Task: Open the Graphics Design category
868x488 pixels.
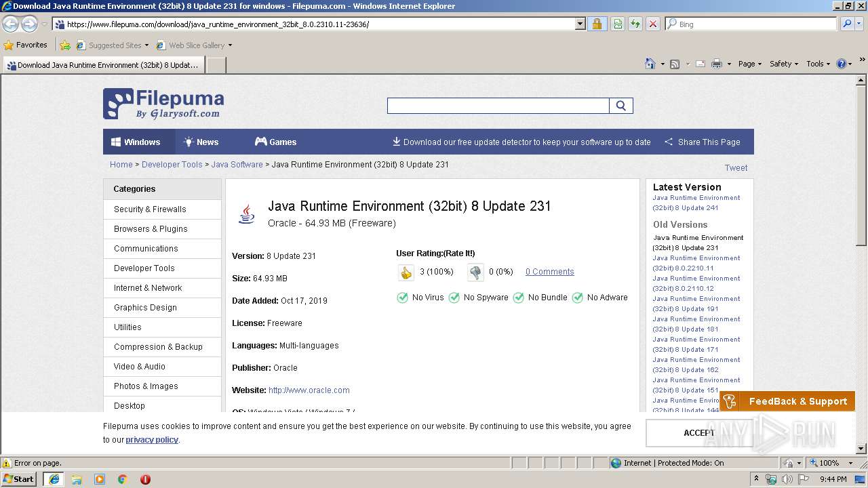Action: tap(162, 308)
